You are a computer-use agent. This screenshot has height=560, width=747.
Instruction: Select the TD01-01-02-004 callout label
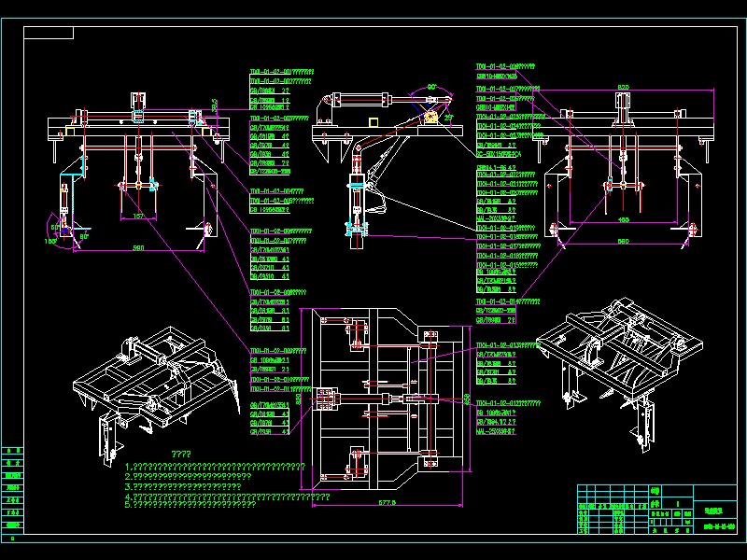coord(276,191)
